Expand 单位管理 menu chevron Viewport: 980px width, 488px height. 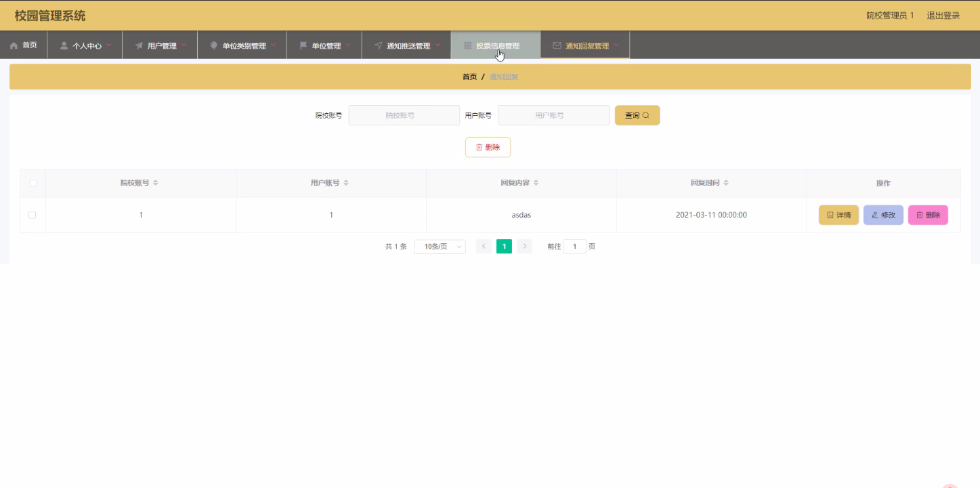click(348, 45)
